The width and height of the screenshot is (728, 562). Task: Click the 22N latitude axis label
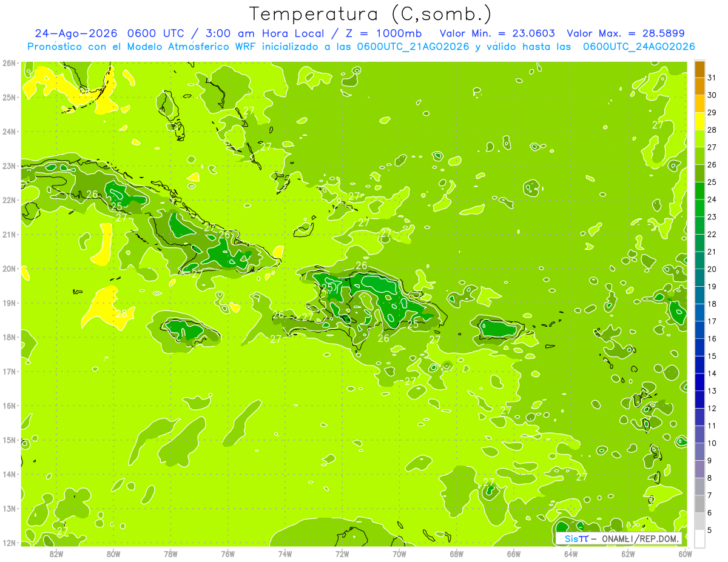9,200
